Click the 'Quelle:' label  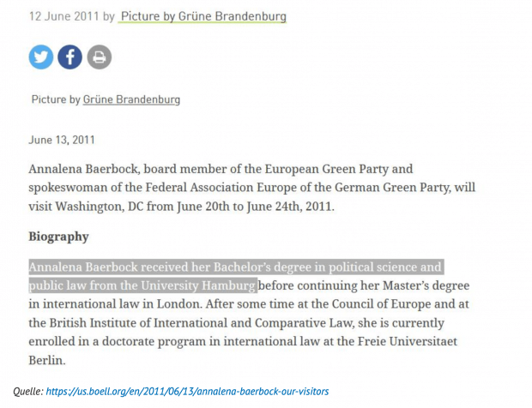[x=28, y=392]
